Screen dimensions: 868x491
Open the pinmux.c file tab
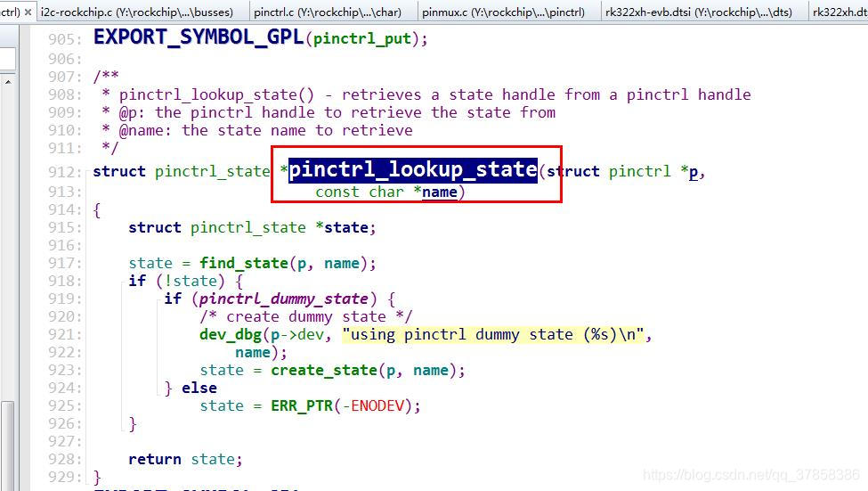tap(503, 12)
